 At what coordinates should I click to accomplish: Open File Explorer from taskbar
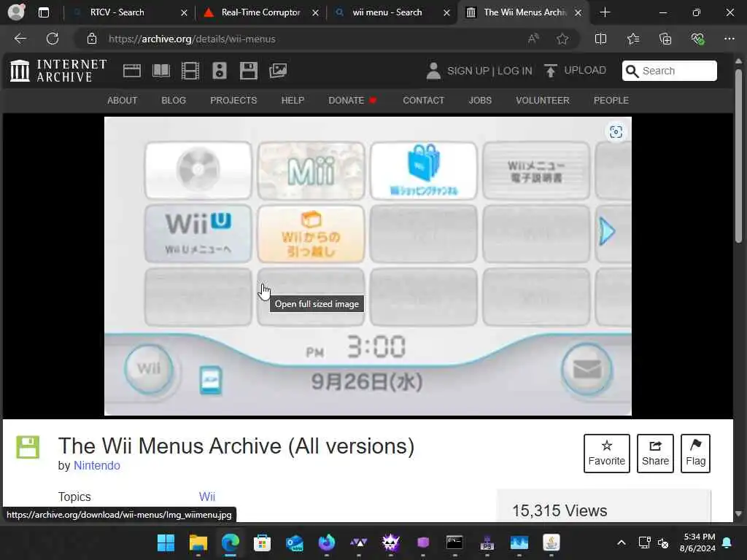coord(198,542)
